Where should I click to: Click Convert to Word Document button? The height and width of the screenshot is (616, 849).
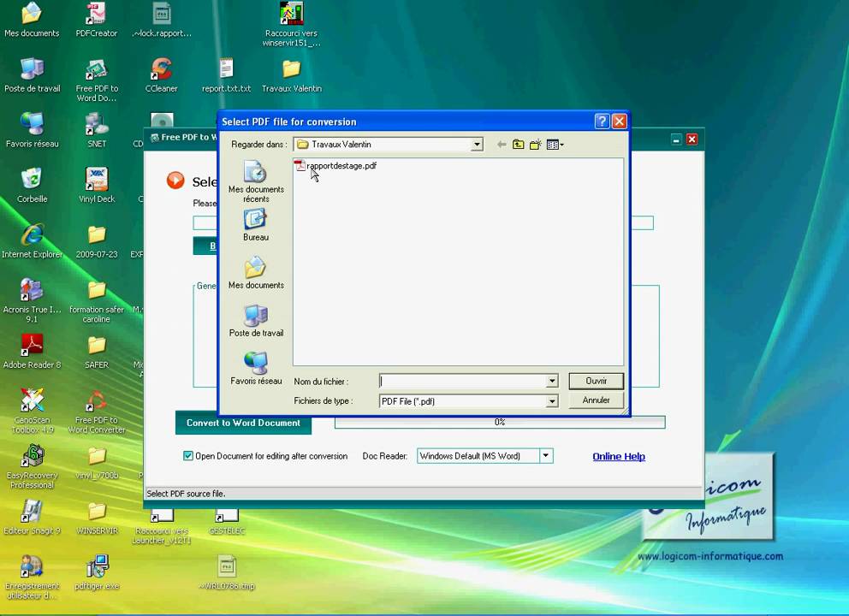point(243,423)
